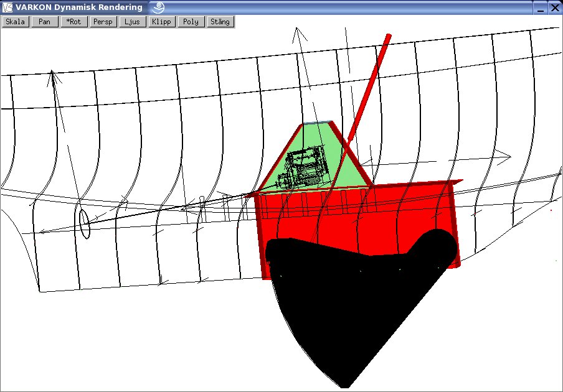Image resolution: width=563 pixels, height=392 pixels.
Task: Click the wireframe engine model inside cabin
Action: tap(305, 167)
